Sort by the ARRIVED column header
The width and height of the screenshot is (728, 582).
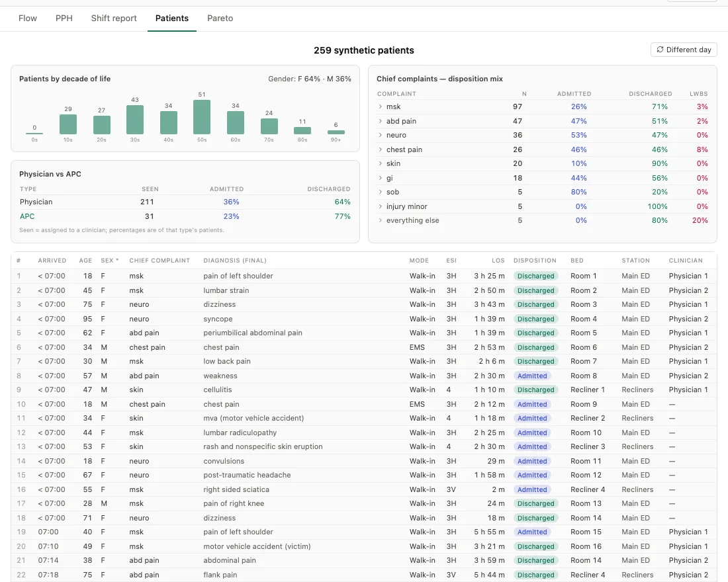coord(52,261)
